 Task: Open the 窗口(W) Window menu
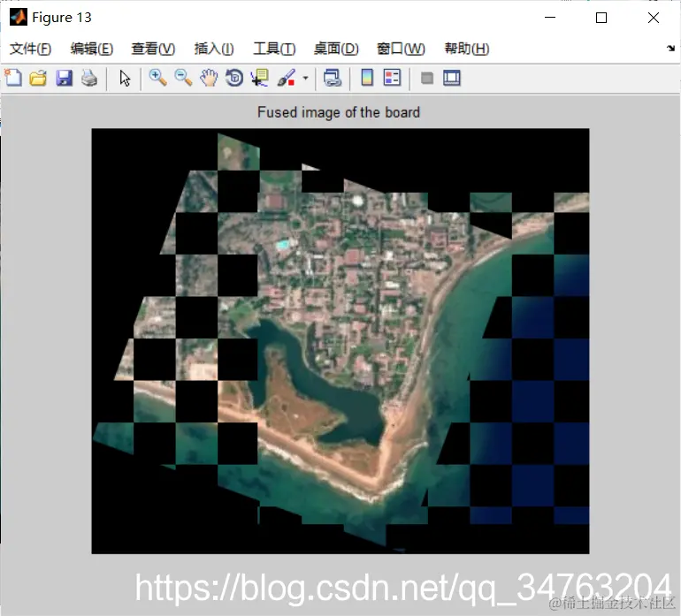pos(401,49)
